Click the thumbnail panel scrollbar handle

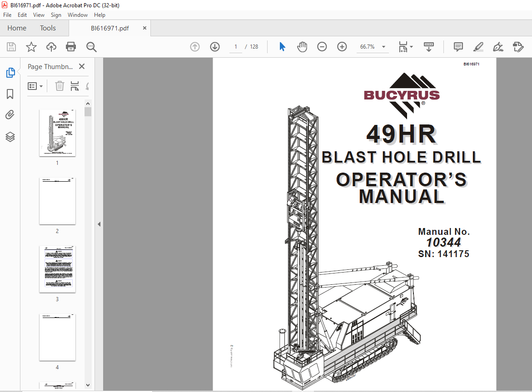pyautogui.click(x=88, y=112)
